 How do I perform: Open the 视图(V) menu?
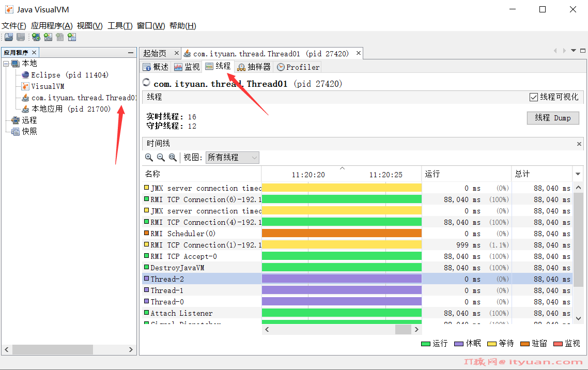(89, 26)
